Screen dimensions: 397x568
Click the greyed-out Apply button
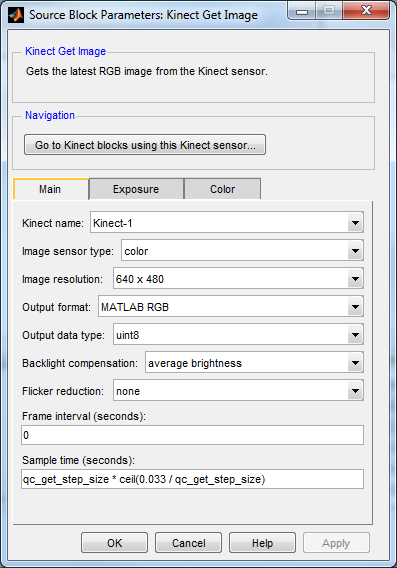336,543
